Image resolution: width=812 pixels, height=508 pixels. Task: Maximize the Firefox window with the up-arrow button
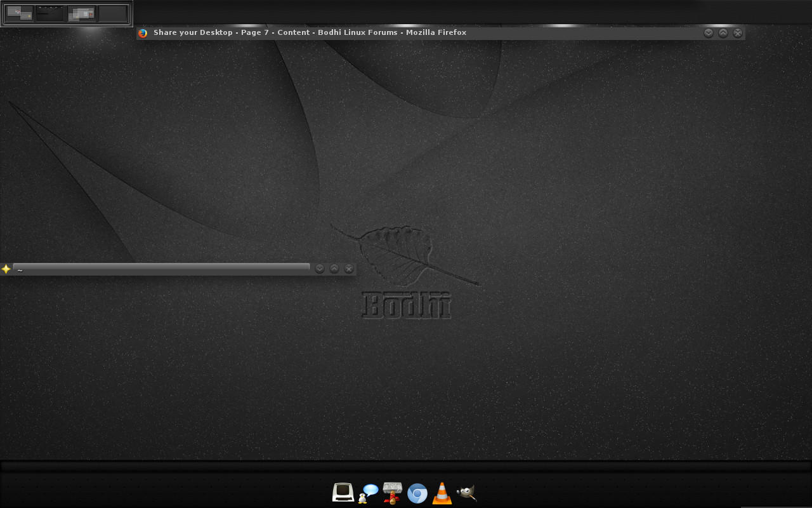click(723, 33)
